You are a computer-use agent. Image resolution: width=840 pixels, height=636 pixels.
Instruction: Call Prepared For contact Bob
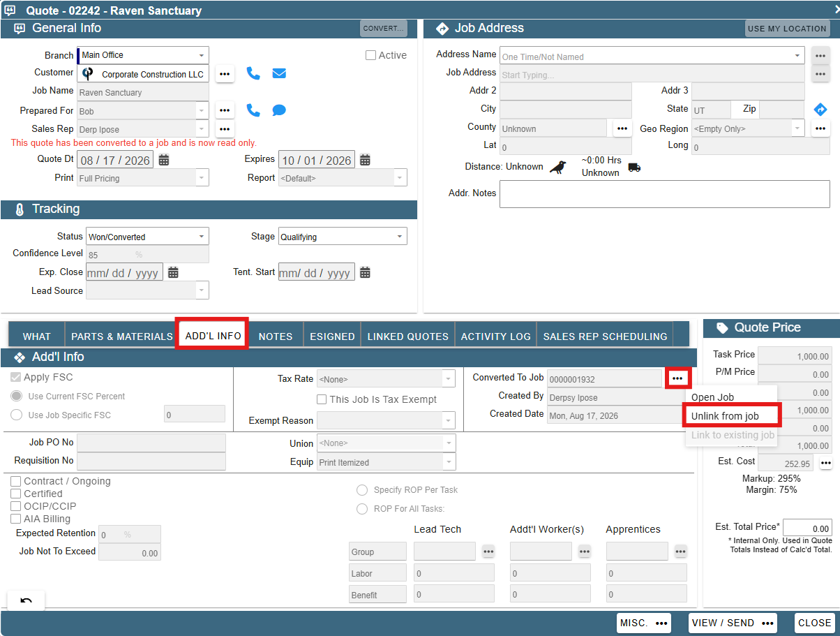pyautogui.click(x=253, y=110)
